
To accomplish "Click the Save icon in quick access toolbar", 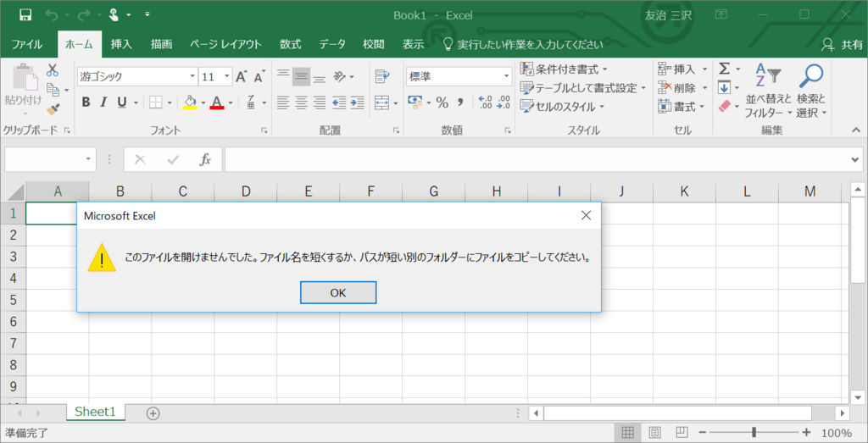I will tap(25, 15).
